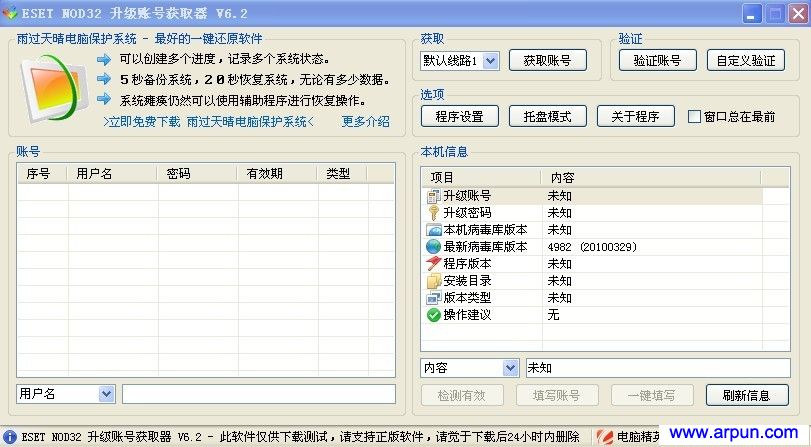Click the blue arrow beside 可以创建多个进度
Screen dimensions: 811x447
[104, 59]
